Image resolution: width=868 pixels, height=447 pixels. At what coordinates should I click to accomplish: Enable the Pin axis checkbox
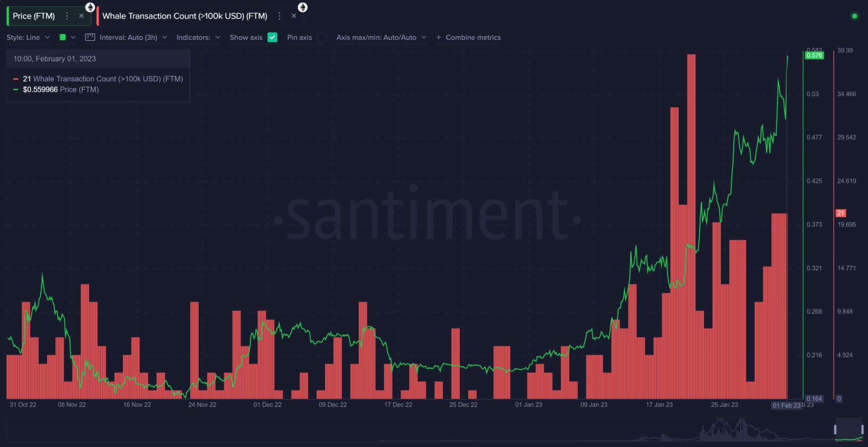321,38
